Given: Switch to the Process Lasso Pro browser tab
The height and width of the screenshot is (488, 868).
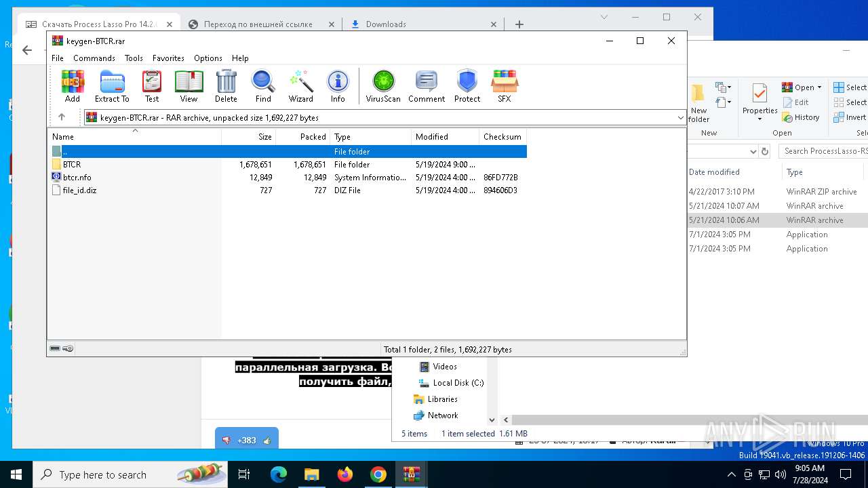Looking at the screenshot, I should coord(99,24).
